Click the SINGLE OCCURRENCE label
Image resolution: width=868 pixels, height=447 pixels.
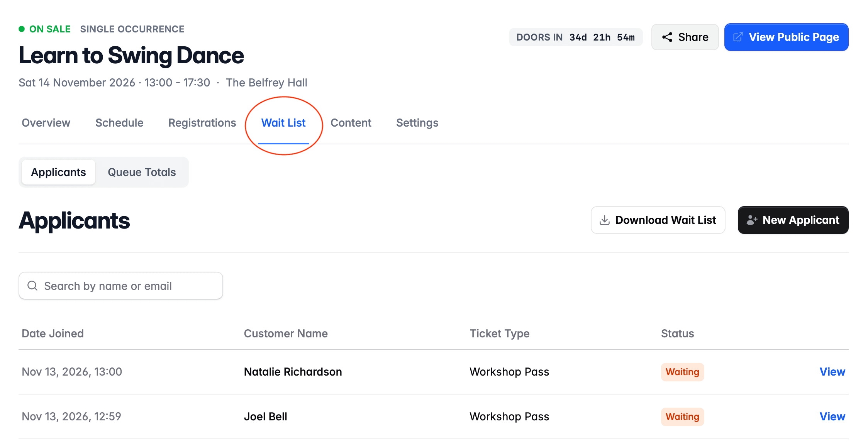[x=132, y=29]
